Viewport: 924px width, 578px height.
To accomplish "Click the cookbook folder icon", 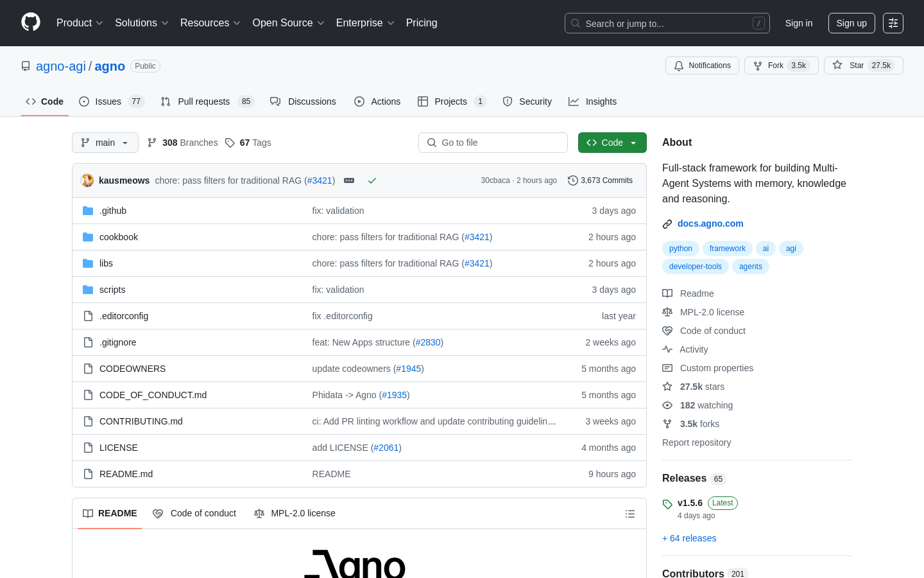I will 88,237.
